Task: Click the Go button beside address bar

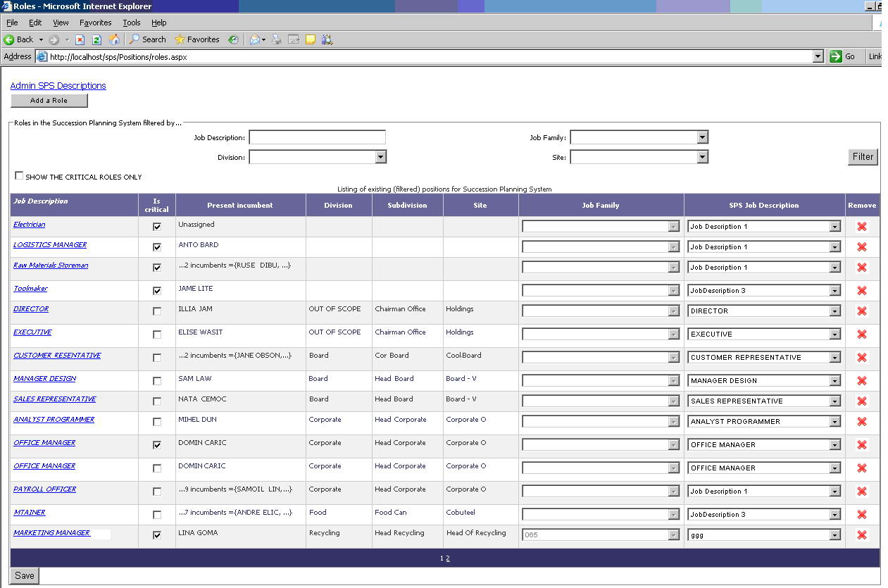Action: (844, 56)
